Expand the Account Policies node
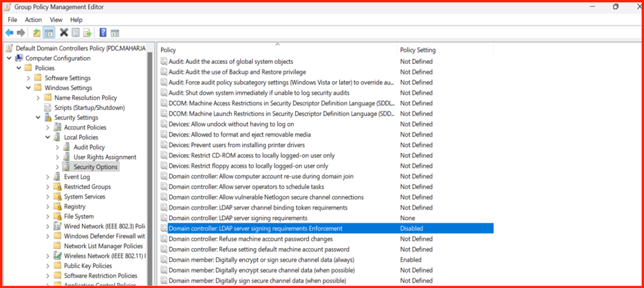Image resolution: width=644 pixels, height=288 pixels. 47,128
